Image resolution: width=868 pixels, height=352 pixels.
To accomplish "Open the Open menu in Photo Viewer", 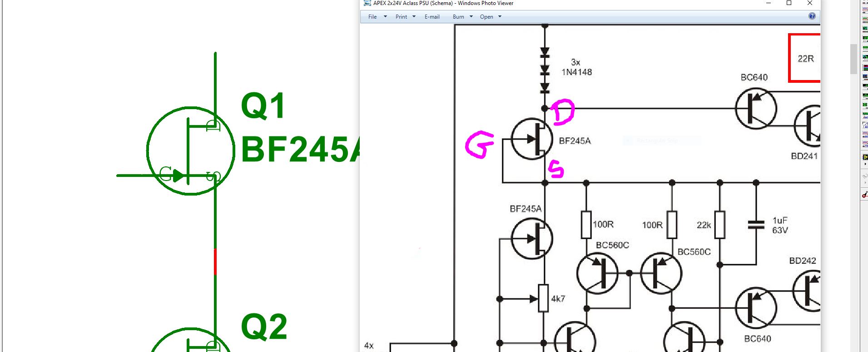I will (486, 17).
